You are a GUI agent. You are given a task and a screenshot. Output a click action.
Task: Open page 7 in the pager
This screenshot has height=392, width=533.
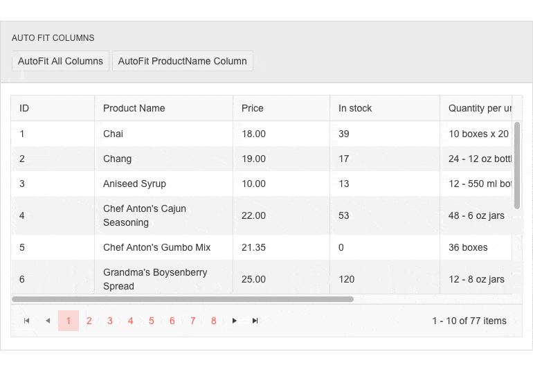point(192,321)
